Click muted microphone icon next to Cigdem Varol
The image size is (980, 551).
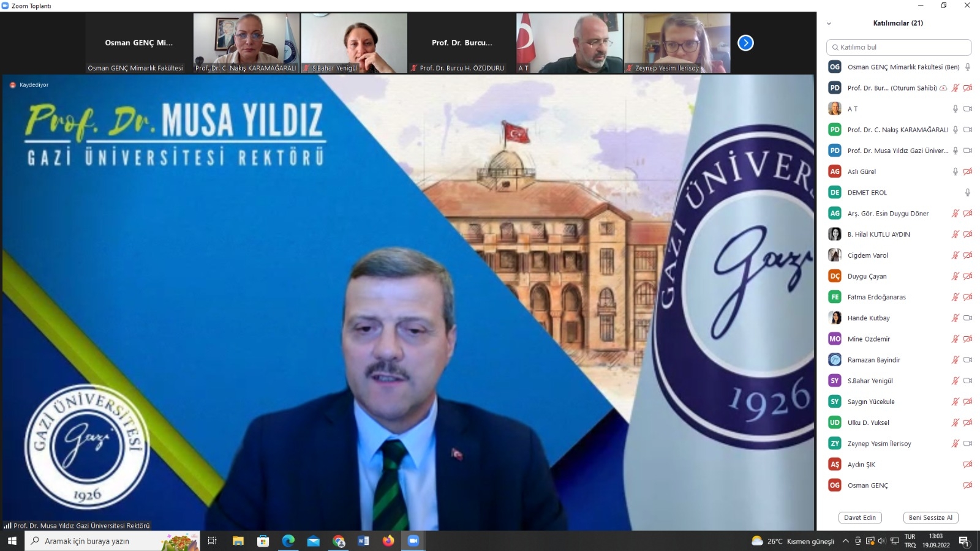coord(955,255)
